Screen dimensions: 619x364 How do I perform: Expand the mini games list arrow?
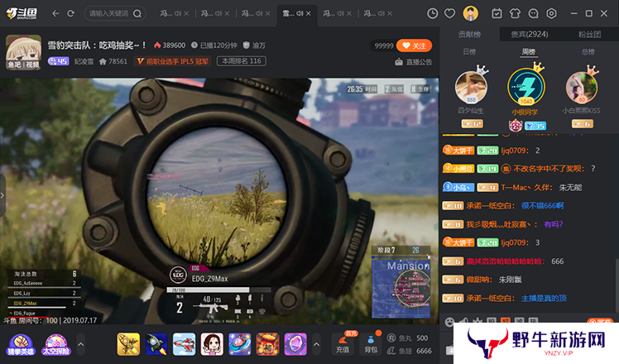80,344
